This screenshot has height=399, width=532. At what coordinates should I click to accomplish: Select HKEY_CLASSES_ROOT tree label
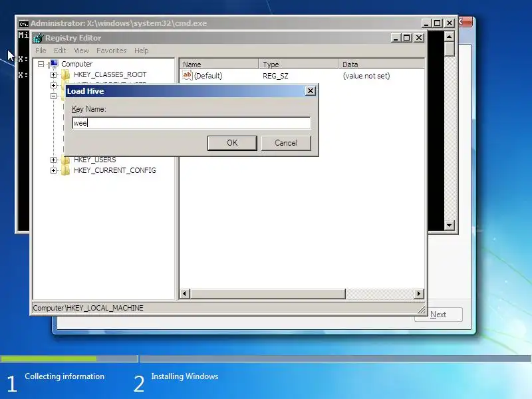110,74
